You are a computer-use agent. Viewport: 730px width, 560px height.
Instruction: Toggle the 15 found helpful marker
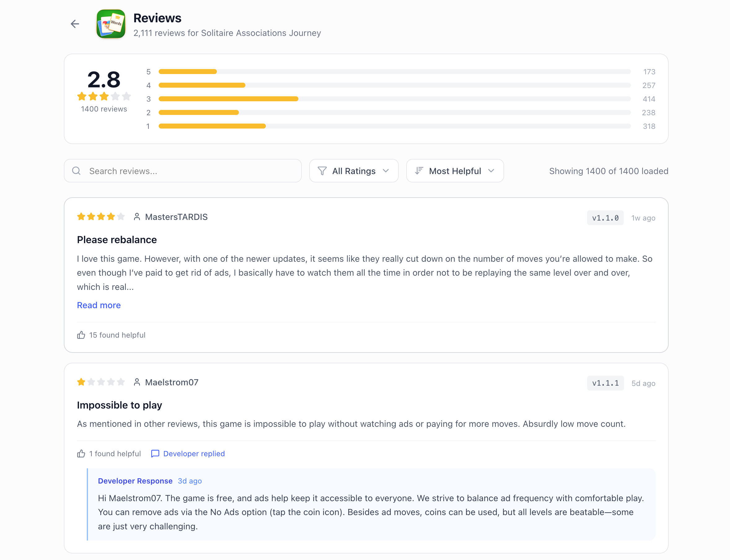point(111,335)
